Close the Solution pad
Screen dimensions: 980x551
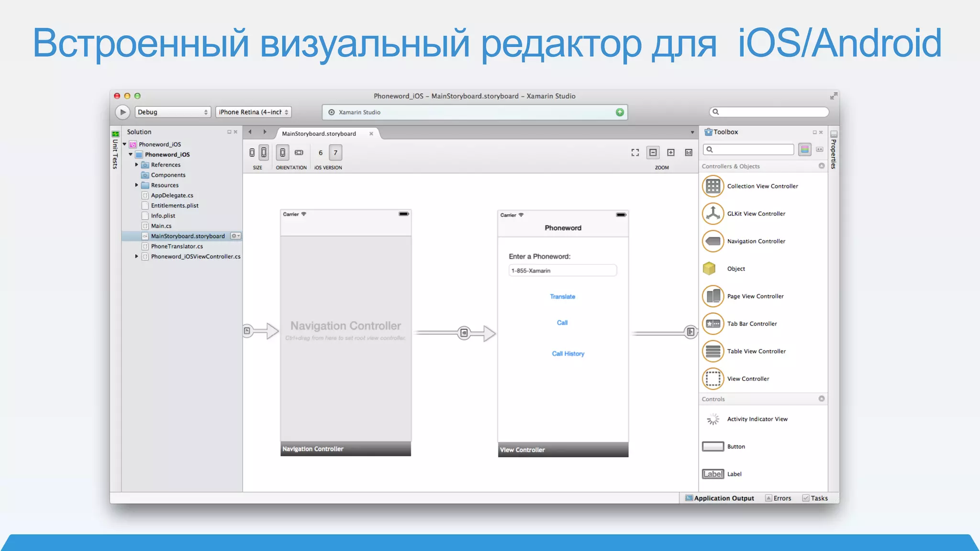pyautogui.click(x=235, y=132)
